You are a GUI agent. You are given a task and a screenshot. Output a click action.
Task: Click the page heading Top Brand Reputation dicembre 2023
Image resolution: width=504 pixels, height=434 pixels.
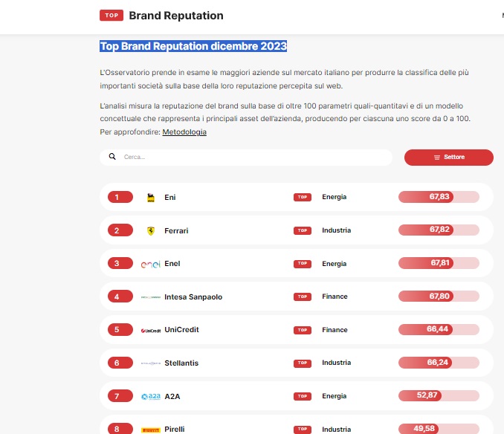click(x=193, y=46)
